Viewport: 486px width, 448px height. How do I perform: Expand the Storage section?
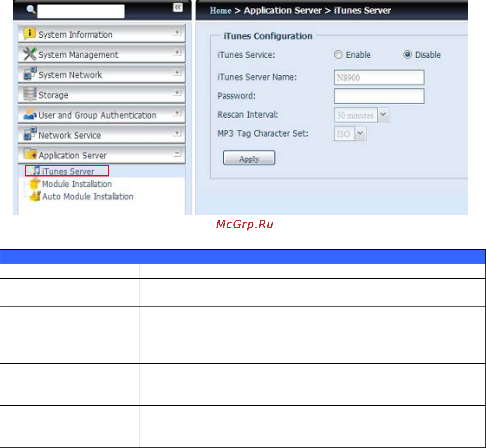pos(177,93)
